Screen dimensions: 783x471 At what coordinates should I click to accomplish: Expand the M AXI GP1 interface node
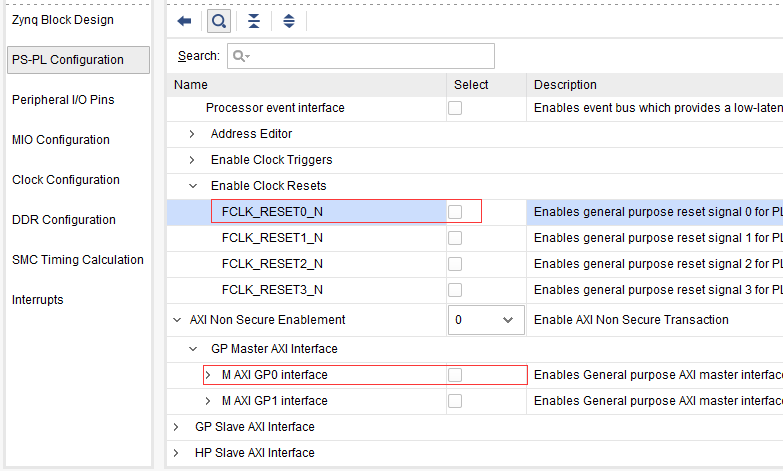208,401
